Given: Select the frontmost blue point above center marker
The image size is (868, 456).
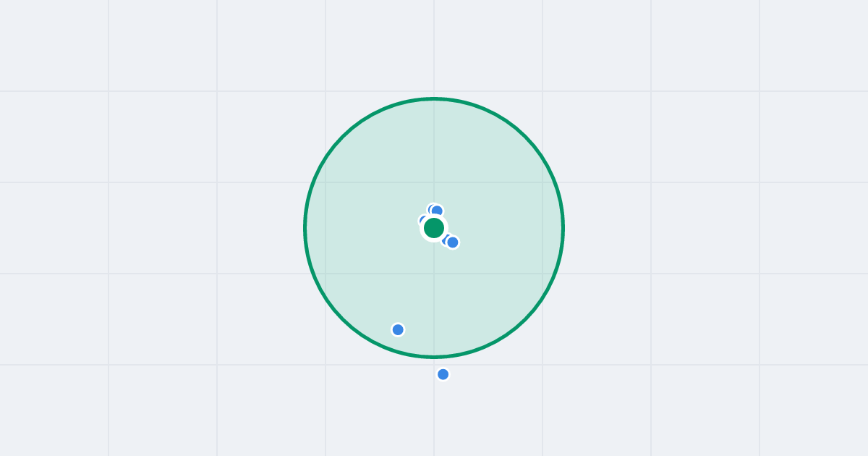Looking at the screenshot, I should coord(437,211).
